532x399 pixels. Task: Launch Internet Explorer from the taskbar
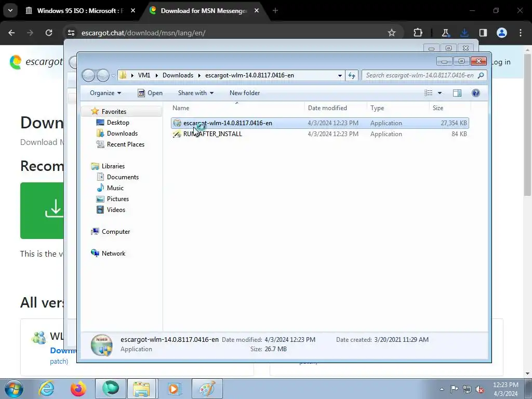[46, 389]
